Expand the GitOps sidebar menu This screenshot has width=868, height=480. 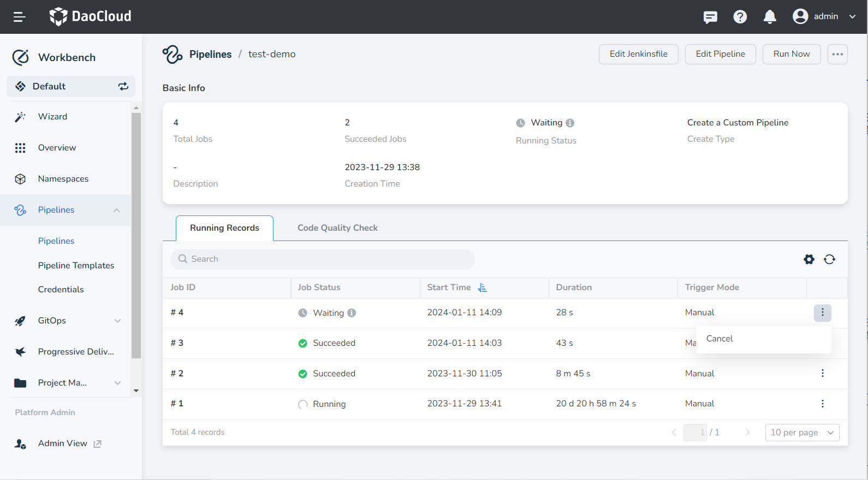point(117,321)
